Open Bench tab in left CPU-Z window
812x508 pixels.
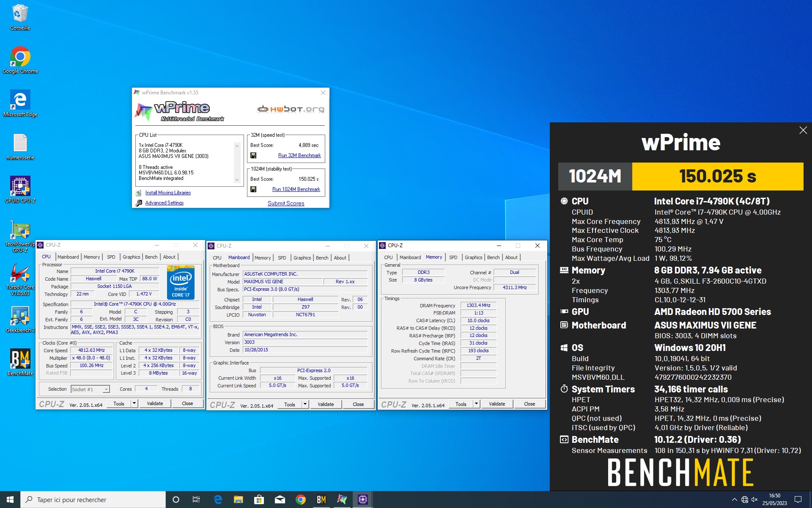151,257
